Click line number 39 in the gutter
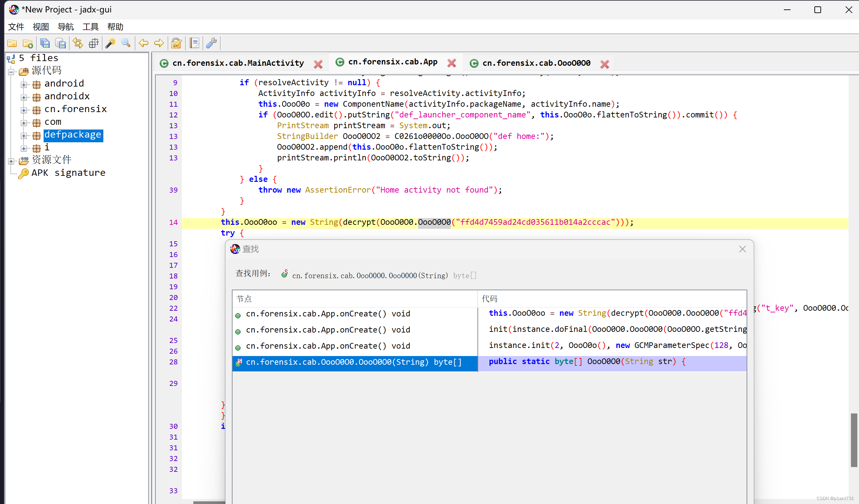859x504 pixels. tap(173, 190)
